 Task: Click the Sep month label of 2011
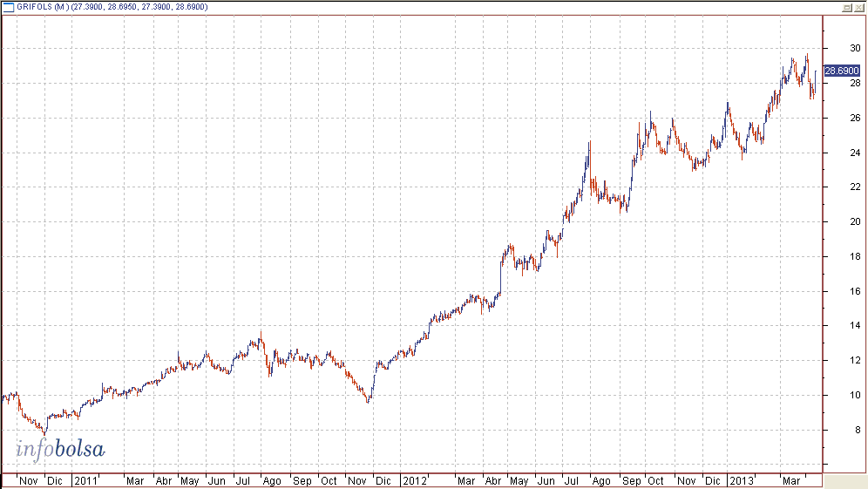tap(302, 480)
